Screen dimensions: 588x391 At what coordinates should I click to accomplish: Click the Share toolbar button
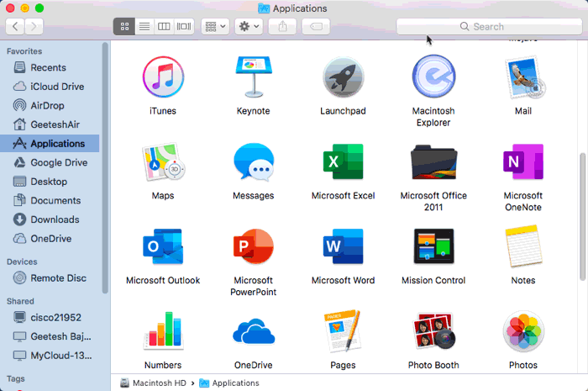(282, 26)
